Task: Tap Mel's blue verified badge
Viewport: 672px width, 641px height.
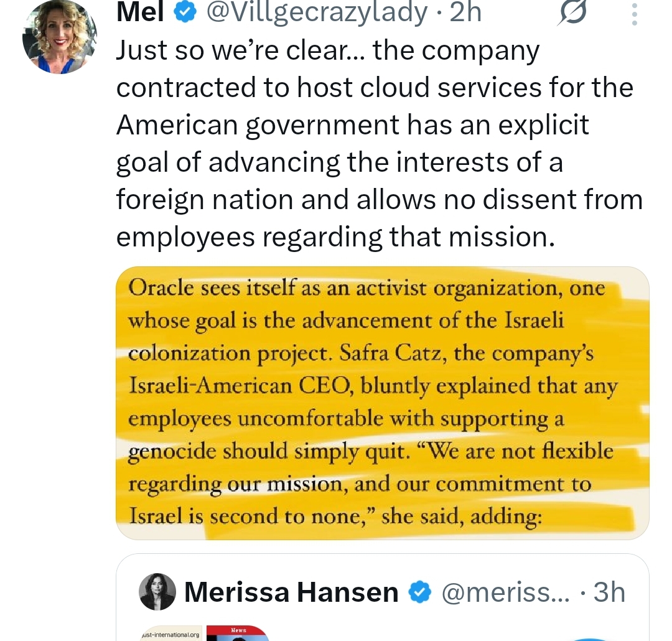Action: [184, 12]
